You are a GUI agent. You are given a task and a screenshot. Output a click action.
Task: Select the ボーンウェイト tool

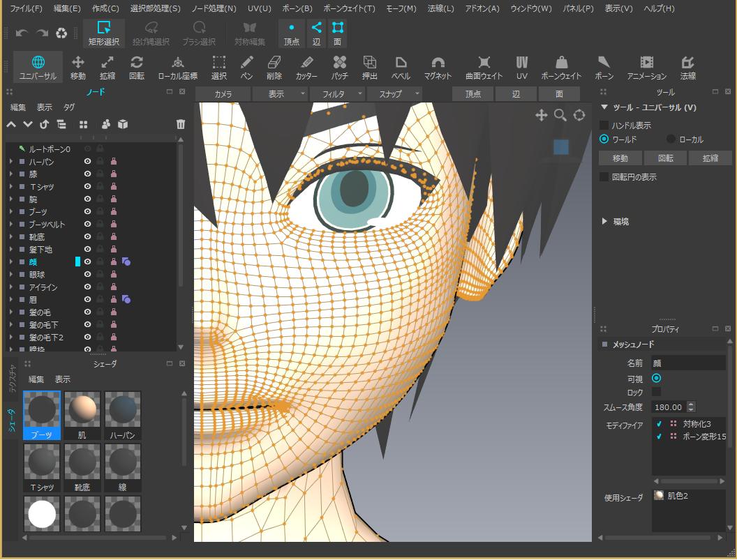coord(561,67)
